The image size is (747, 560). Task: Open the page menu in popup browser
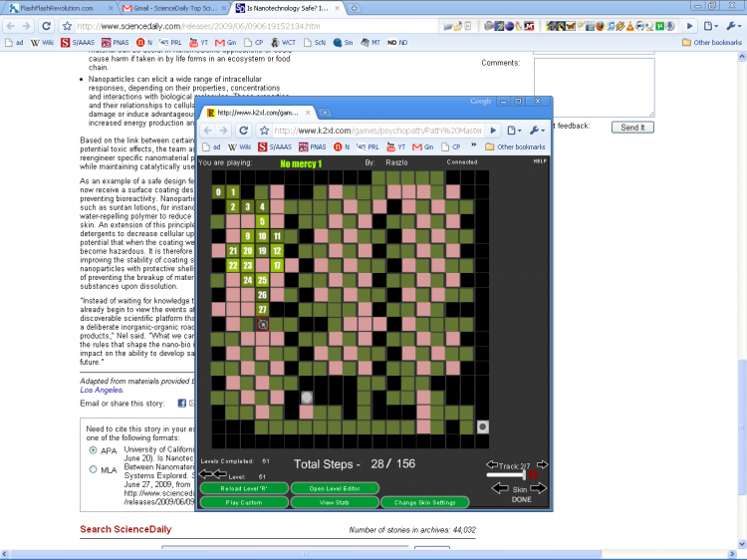[x=513, y=131]
